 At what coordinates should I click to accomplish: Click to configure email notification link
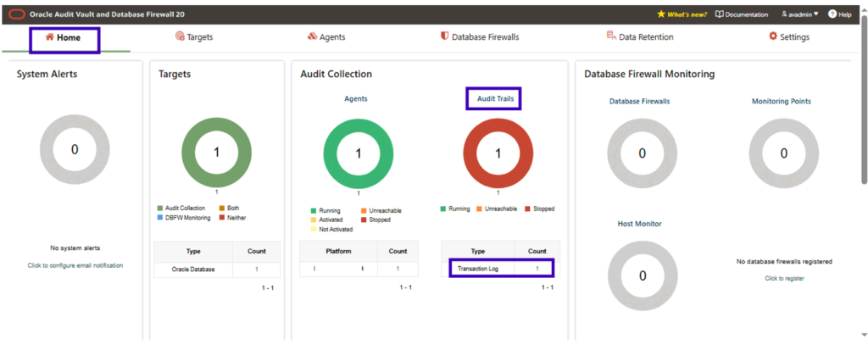(x=75, y=266)
